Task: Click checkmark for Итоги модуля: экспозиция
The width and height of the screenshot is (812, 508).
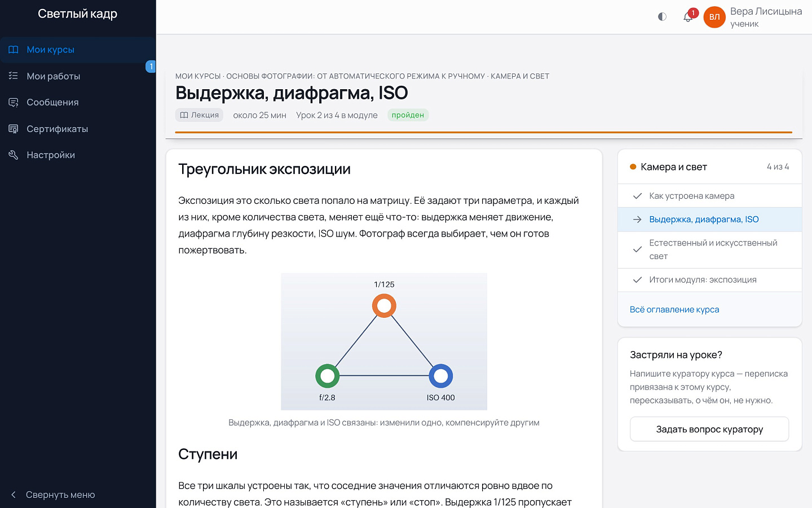Action: 638,280
